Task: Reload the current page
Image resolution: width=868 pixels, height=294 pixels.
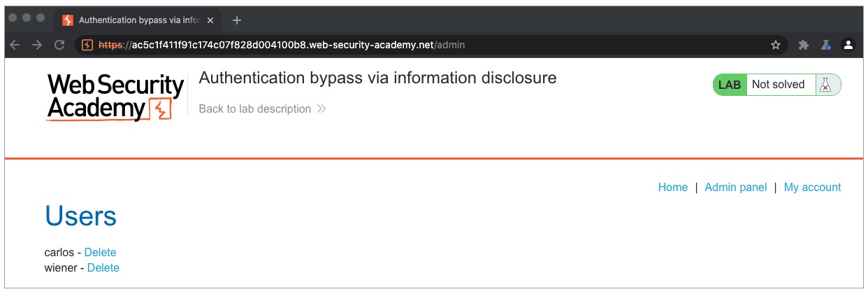Action: pyautogui.click(x=60, y=45)
